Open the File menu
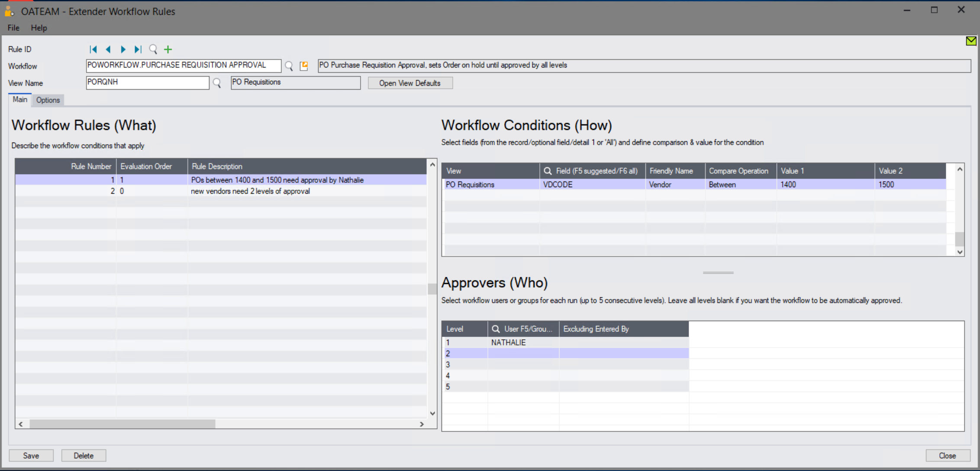 tap(13, 28)
